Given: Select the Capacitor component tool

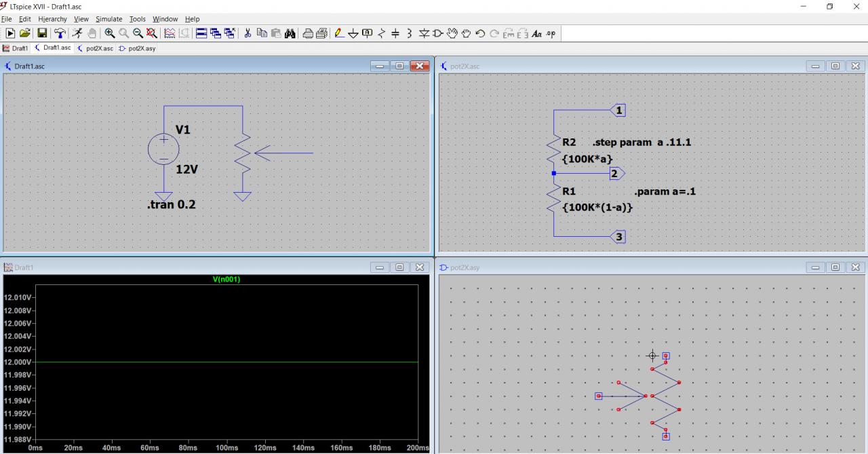Looking at the screenshot, I should 395,33.
